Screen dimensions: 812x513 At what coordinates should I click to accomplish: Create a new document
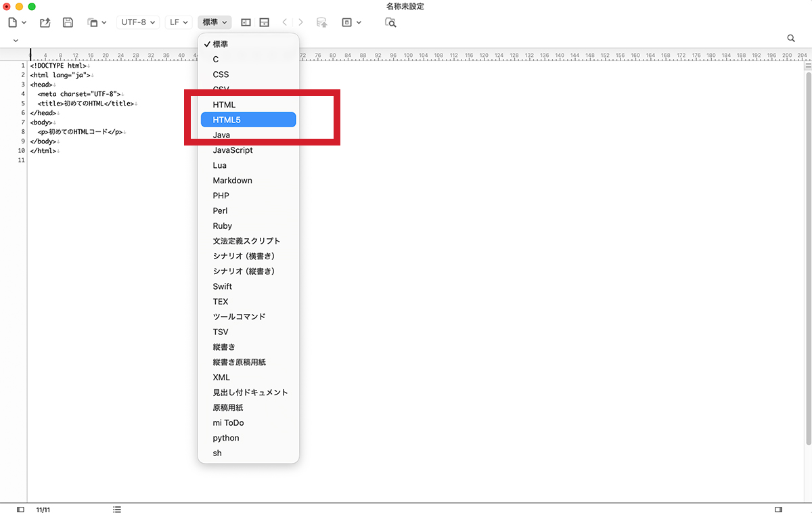(x=14, y=22)
